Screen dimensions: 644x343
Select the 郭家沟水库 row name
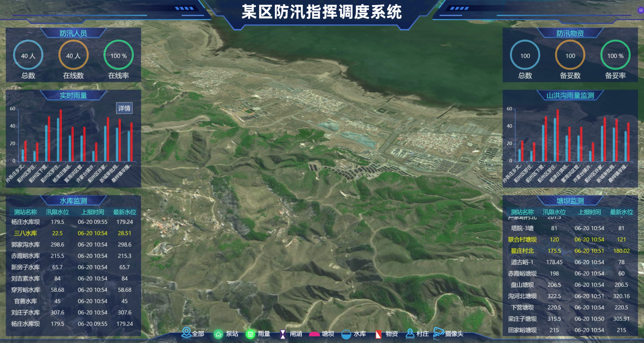coord(25,244)
